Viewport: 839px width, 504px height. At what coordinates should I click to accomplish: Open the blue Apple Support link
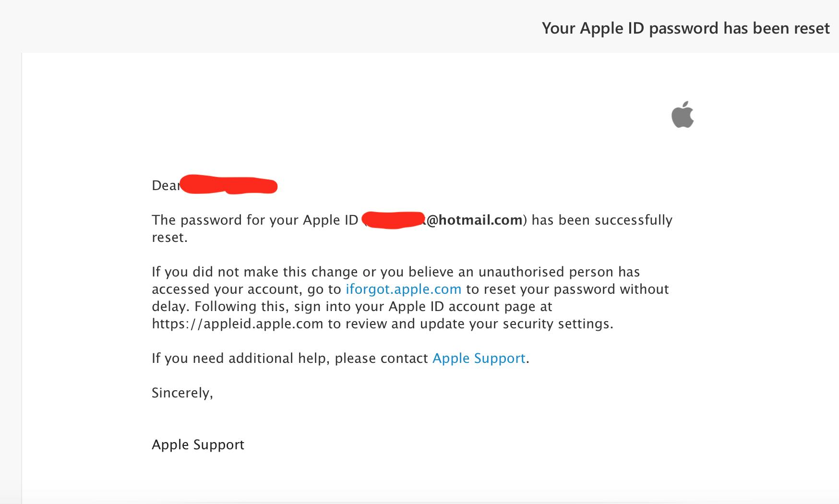479,358
